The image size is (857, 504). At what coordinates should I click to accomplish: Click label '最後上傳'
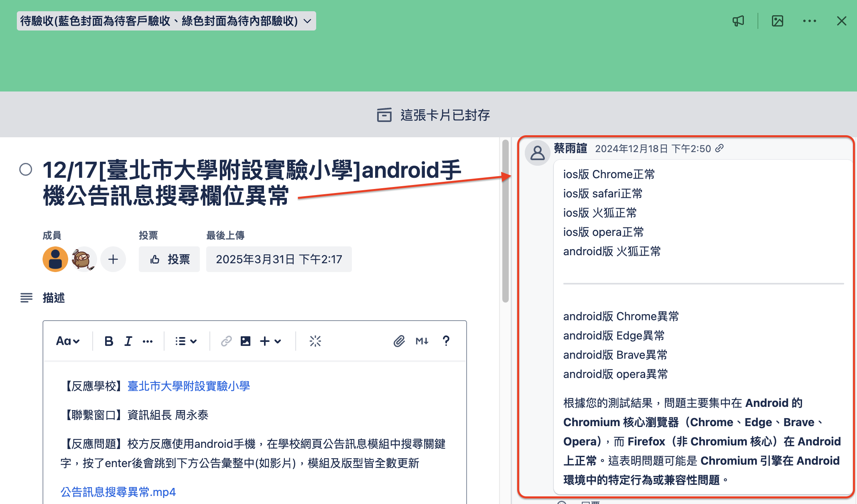225,235
